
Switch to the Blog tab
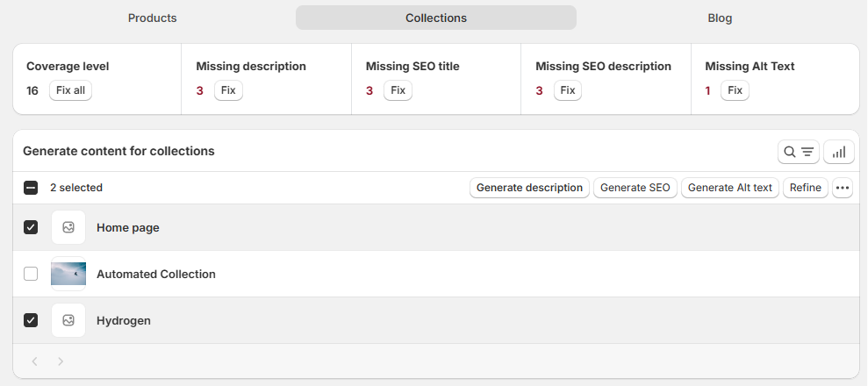click(x=720, y=18)
